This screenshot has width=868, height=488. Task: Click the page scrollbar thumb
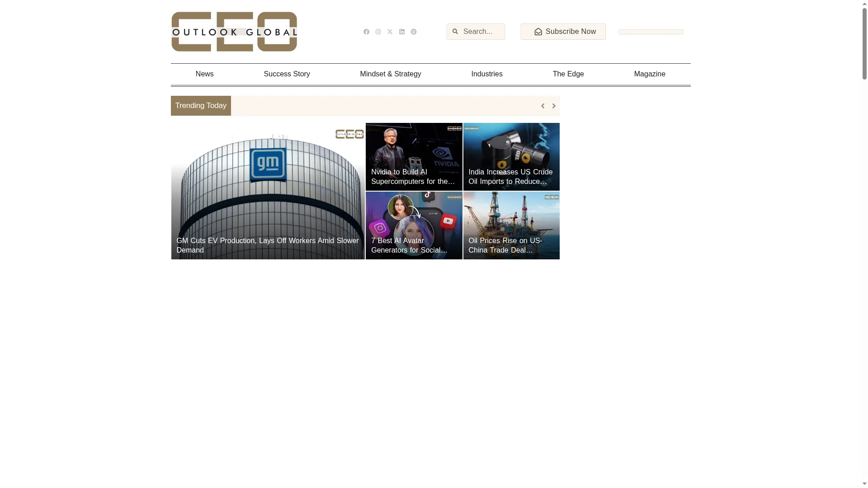click(864, 44)
